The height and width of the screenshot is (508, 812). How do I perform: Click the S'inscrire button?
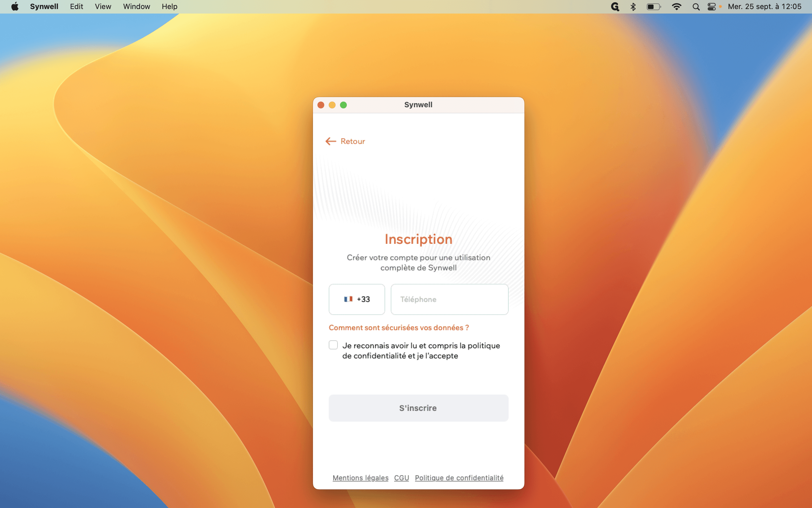point(418,408)
